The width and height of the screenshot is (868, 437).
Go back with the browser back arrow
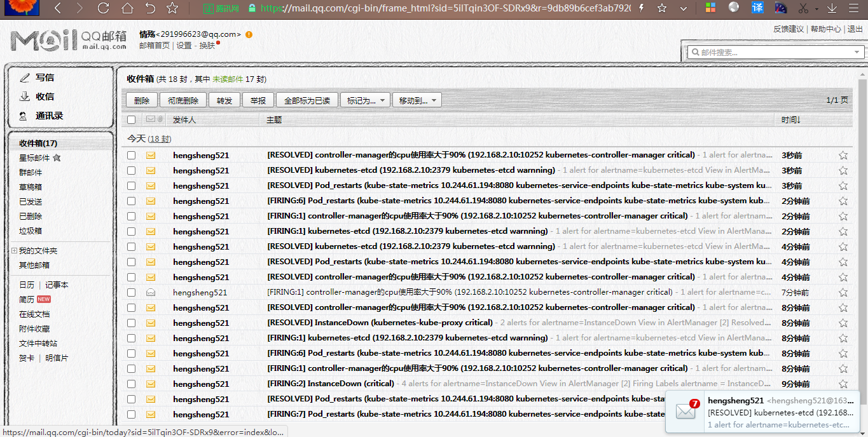pyautogui.click(x=58, y=8)
